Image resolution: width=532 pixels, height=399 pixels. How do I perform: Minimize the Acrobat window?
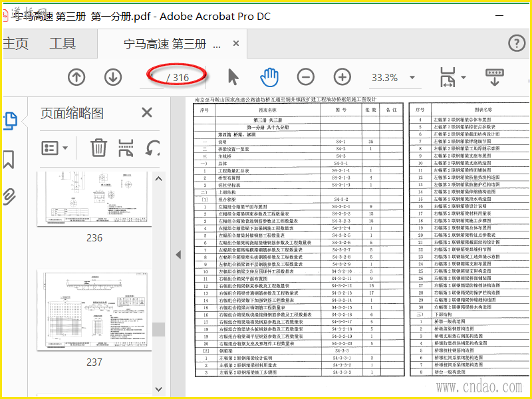[499, 15]
